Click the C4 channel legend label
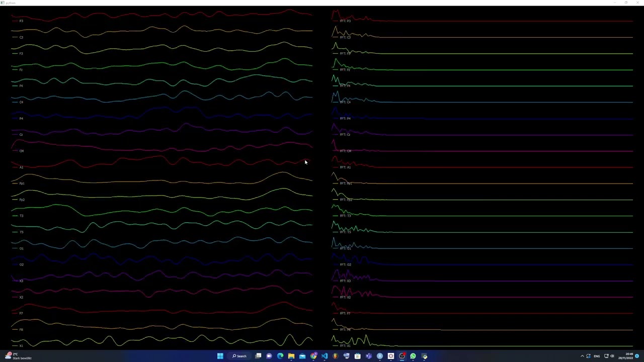 click(21, 102)
